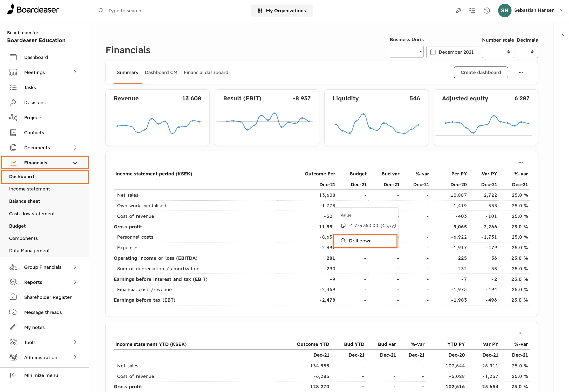Open the key icon in the header
Image resolution: width=569 pixels, height=392 pixels.
[x=459, y=11]
